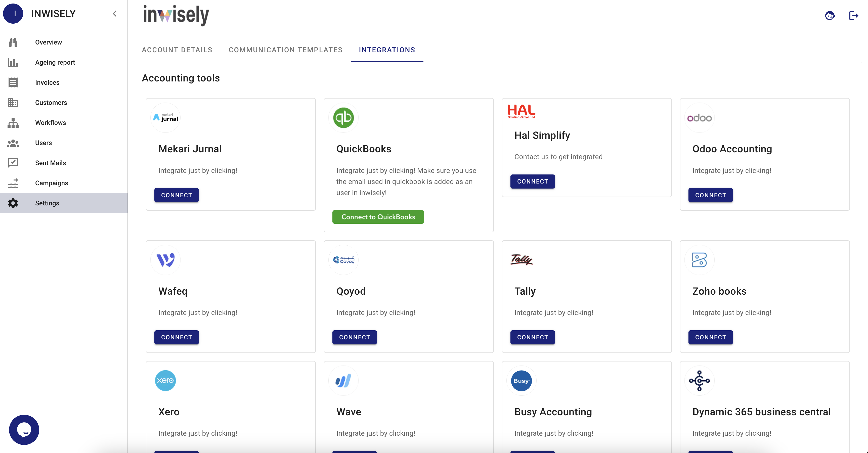The height and width of the screenshot is (453, 868).
Task: Click the Overview binoculars icon
Action: click(13, 42)
